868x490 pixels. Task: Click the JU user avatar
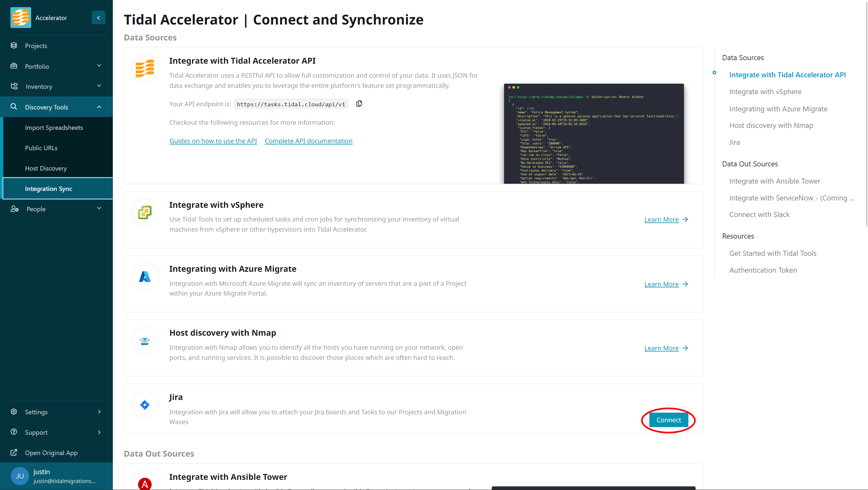(19, 476)
